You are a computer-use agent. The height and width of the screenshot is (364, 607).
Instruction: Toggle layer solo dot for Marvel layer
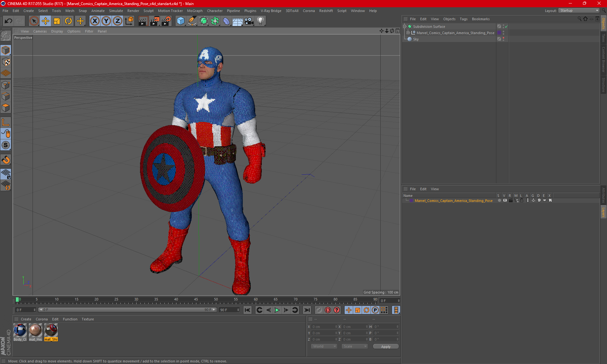click(x=499, y=200)
